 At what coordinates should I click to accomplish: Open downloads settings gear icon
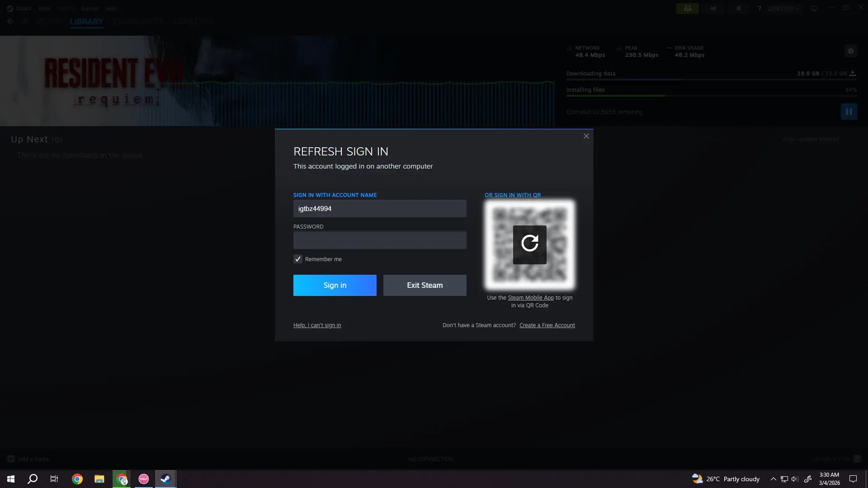pyautogui.click(x=850, y=51)
